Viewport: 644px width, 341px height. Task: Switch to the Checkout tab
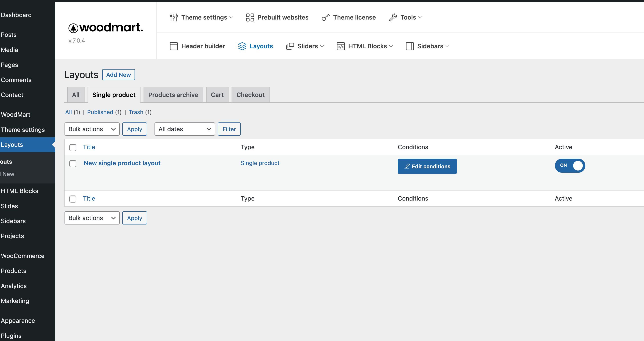click(250, 95)
